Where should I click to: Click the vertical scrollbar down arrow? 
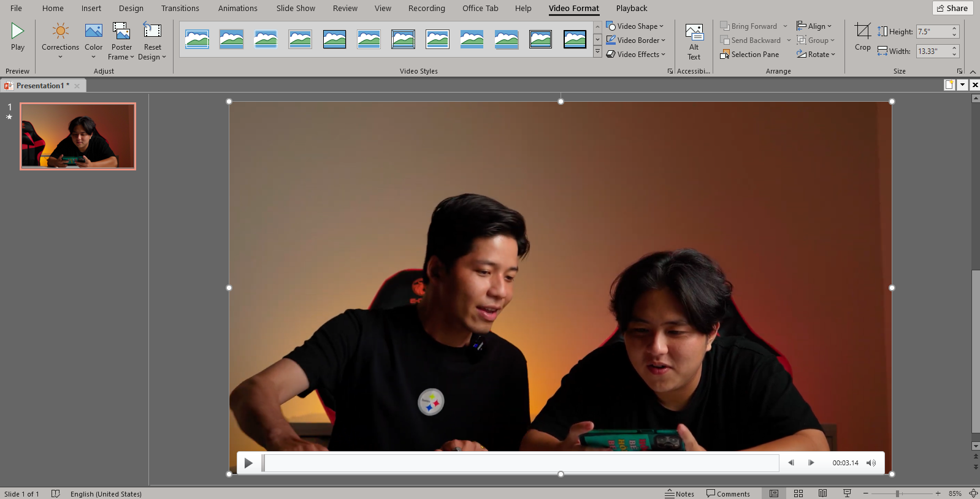pyautogui.click(x=976, y=446)
